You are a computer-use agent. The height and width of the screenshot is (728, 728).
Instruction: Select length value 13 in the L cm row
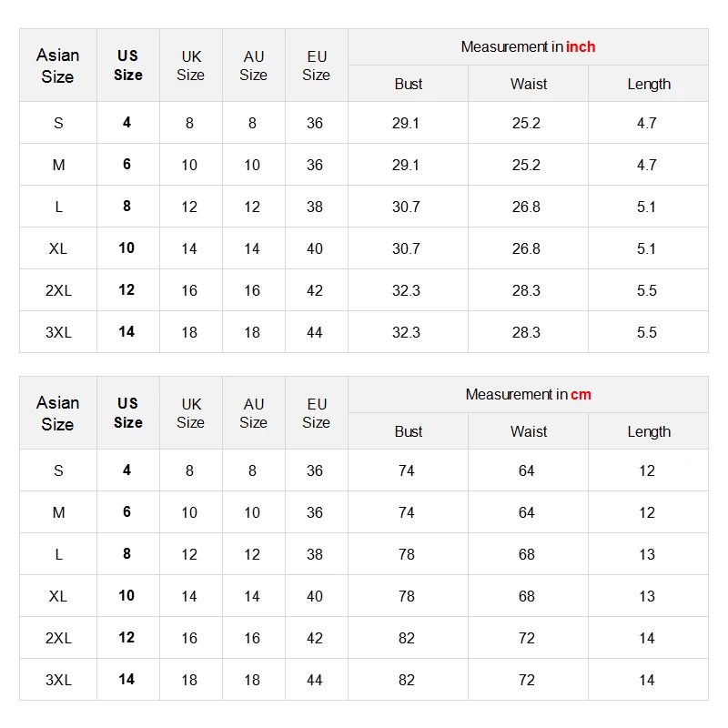tap(647, 554)
